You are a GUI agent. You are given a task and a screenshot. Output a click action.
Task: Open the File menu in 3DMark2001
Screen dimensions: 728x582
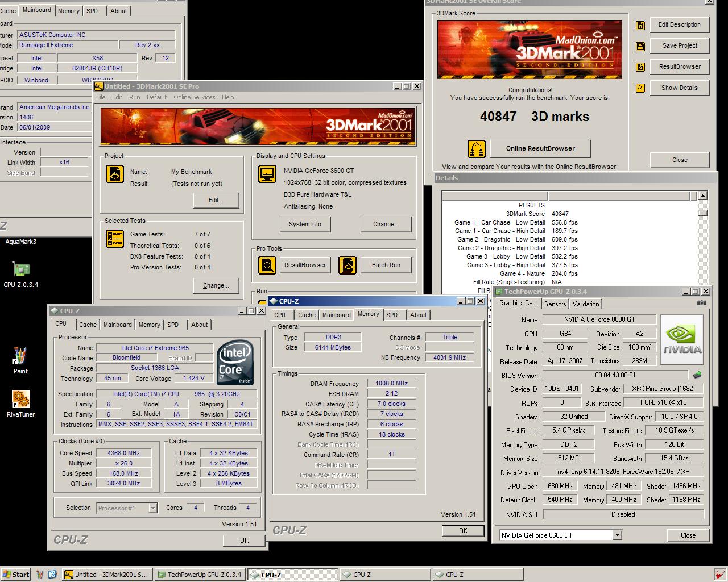[101, 97]
